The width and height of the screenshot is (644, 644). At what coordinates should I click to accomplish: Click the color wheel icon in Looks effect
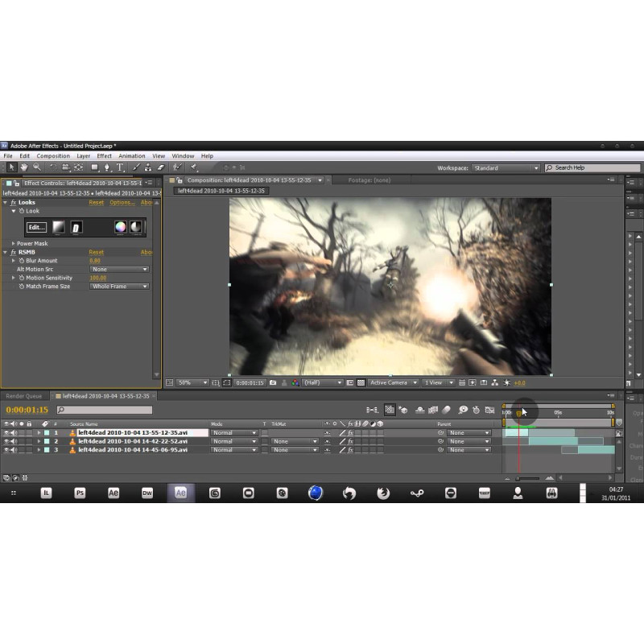pyautogui.click(x=120, y=227)
